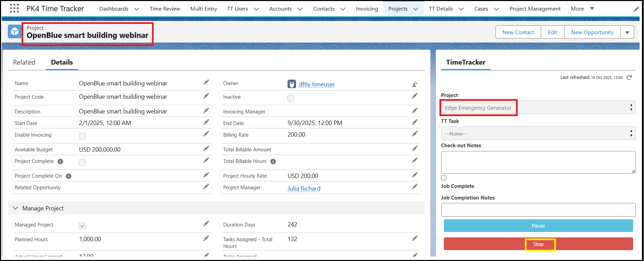The image size is (644, 261).
Task: Edit the Project Code pencil icon
Action: [x=206, y=96]
